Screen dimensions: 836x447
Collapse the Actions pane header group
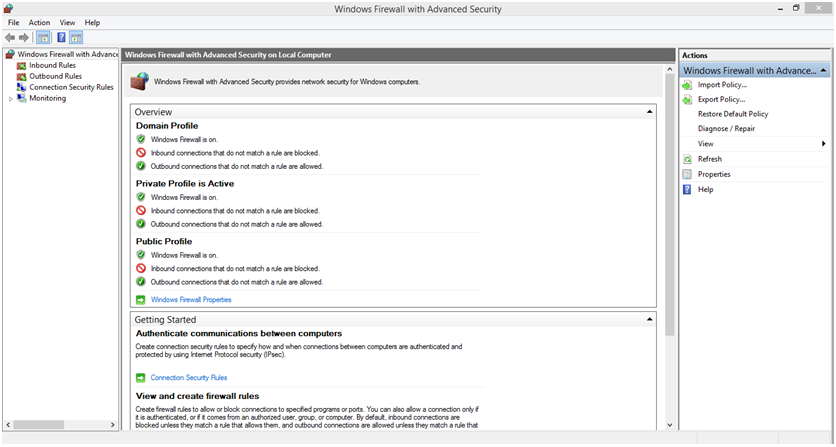click(x=822, y=71)
